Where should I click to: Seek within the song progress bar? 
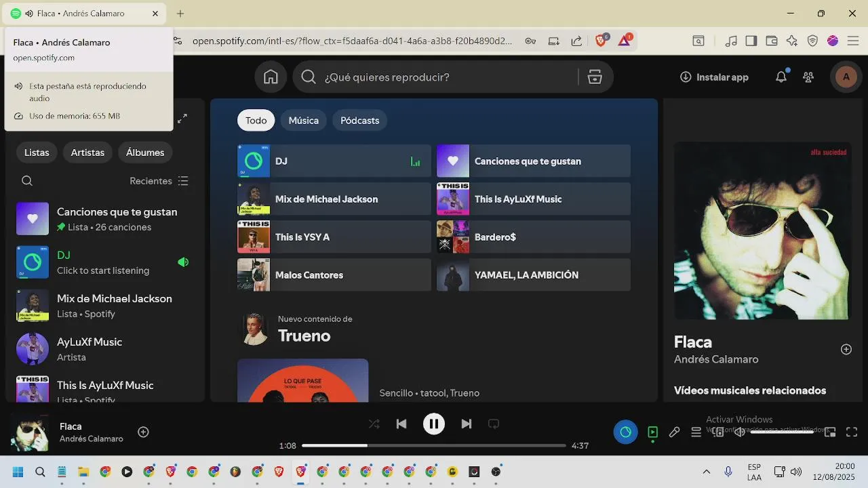pyautogui.click(x=434, y=445)
